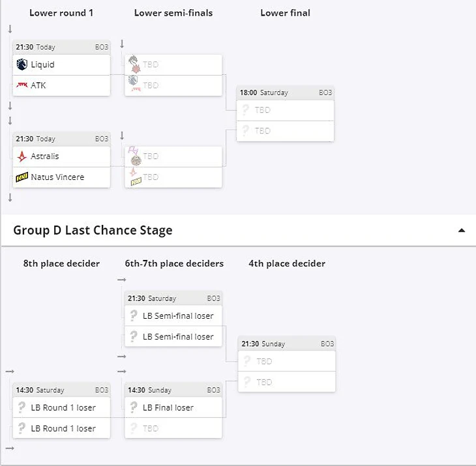Click the first LB Round 1 loser icon

tap(22, 407)
